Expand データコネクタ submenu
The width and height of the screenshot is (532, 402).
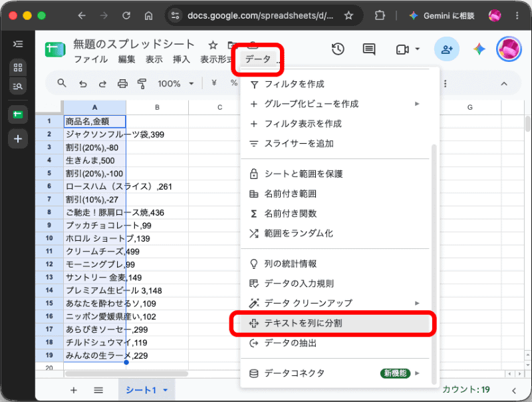click(417, 373)
